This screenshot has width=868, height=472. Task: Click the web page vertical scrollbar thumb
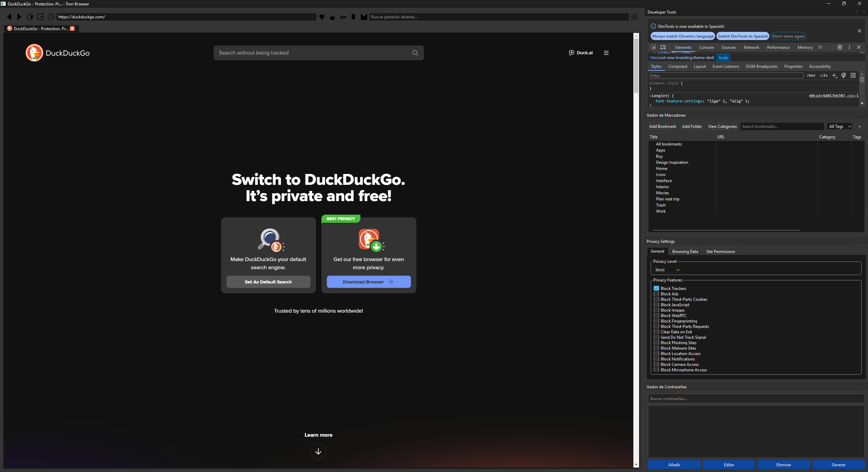tap(636, 65)
